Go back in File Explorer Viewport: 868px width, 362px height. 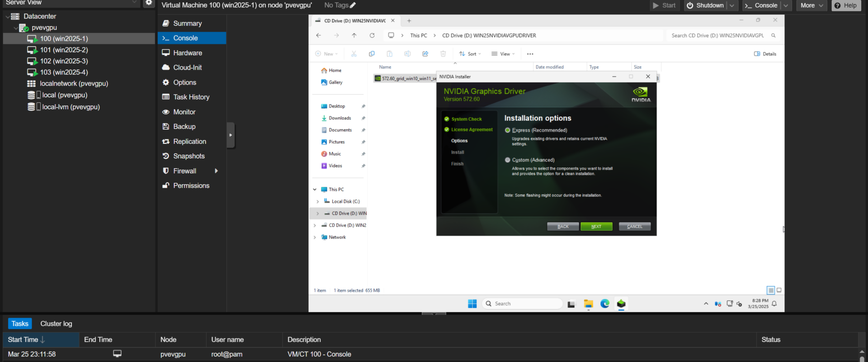click(x=319, y=35)
